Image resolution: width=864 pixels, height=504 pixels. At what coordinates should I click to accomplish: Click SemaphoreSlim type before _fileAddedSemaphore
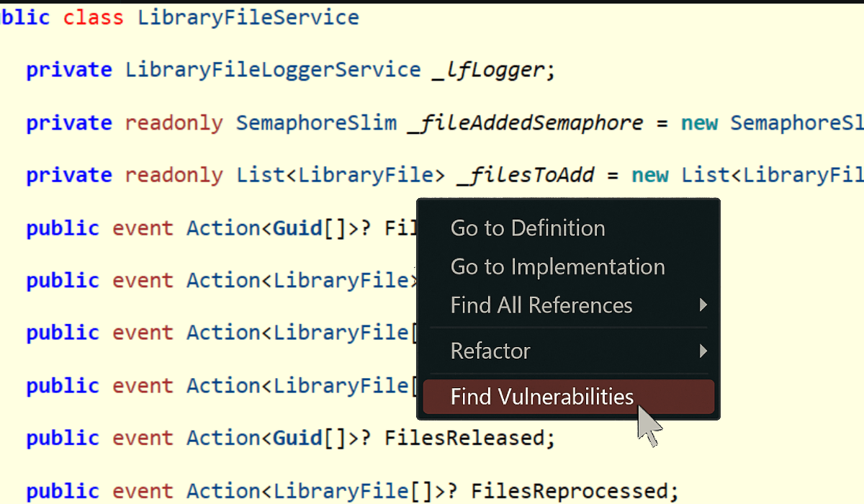click(316, 122)
